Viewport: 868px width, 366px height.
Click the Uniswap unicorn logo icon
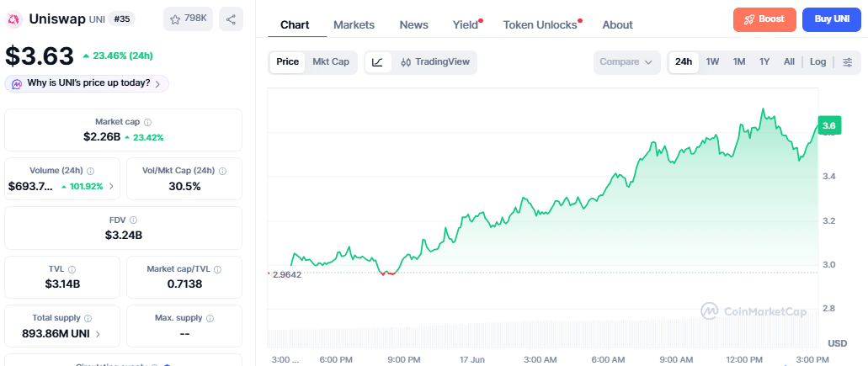coord(13,20)
